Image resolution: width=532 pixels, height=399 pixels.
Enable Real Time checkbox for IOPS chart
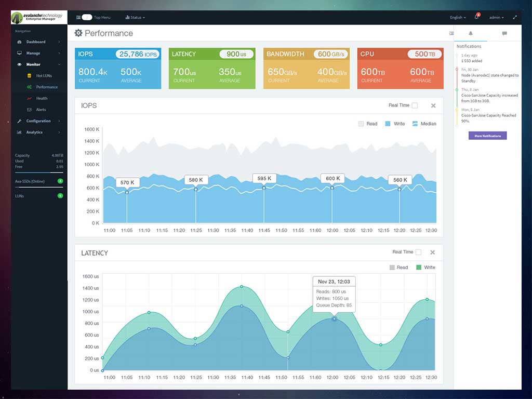point(415,105)
